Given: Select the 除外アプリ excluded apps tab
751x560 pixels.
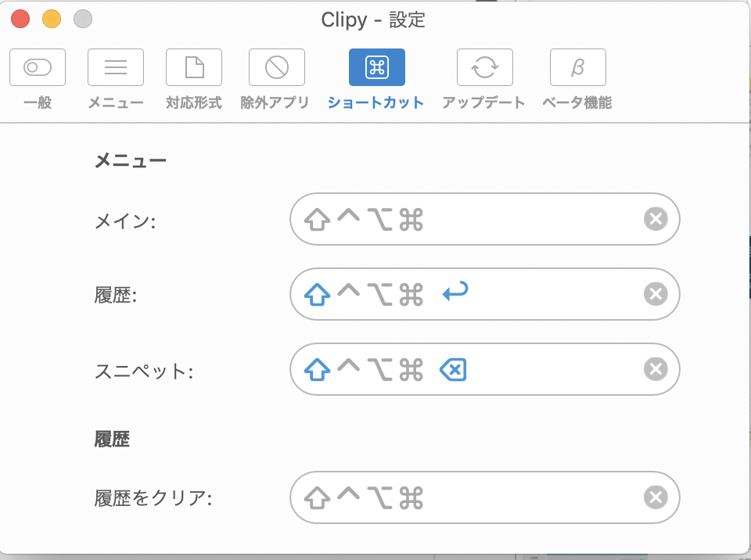Looking at the screenshot, I should pyautogui.click(x=275, y=80).
